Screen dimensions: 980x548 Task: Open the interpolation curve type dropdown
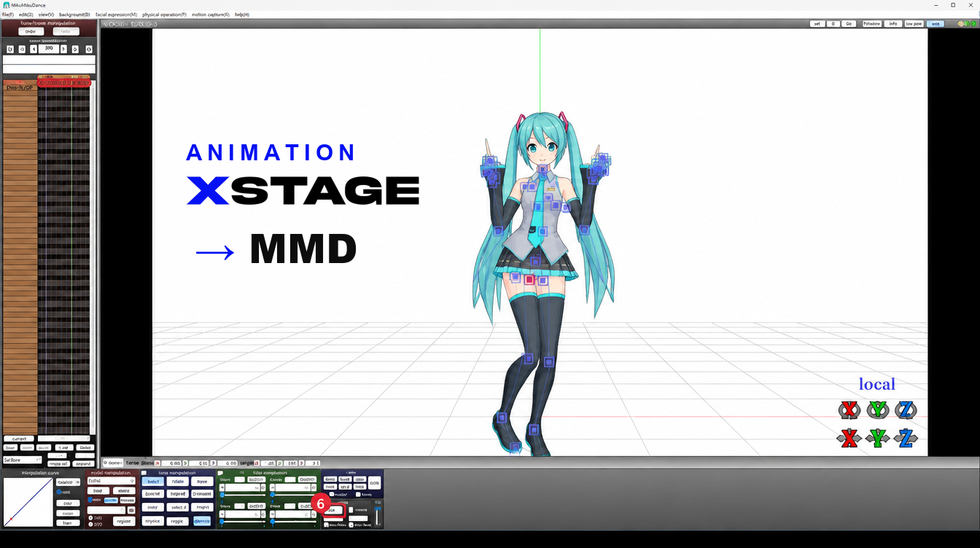point(69,482)
